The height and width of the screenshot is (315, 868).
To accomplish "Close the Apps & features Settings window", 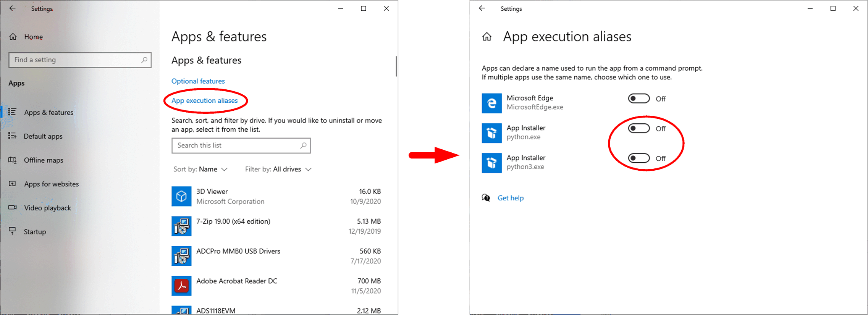I will point(386,8).
